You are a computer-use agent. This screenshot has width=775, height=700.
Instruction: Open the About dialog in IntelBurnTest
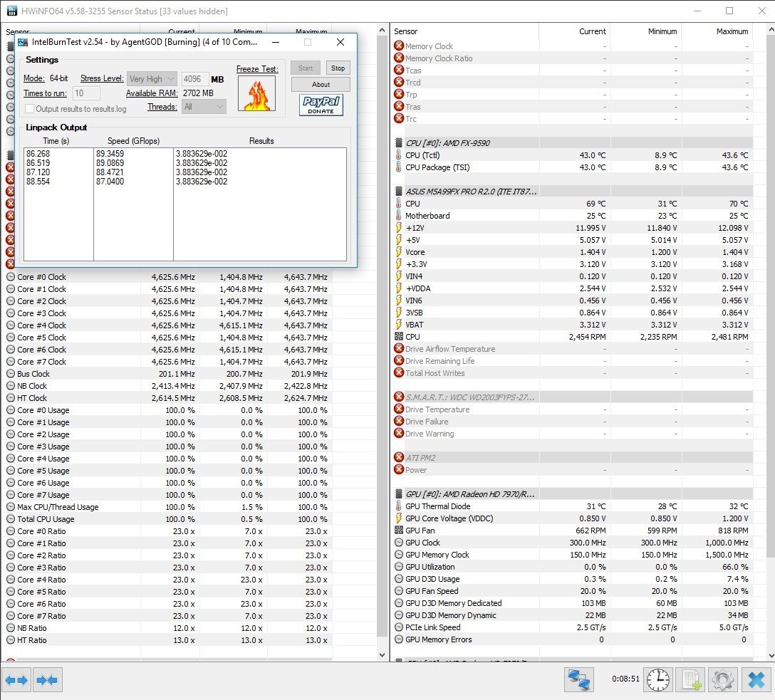point(321,85)
